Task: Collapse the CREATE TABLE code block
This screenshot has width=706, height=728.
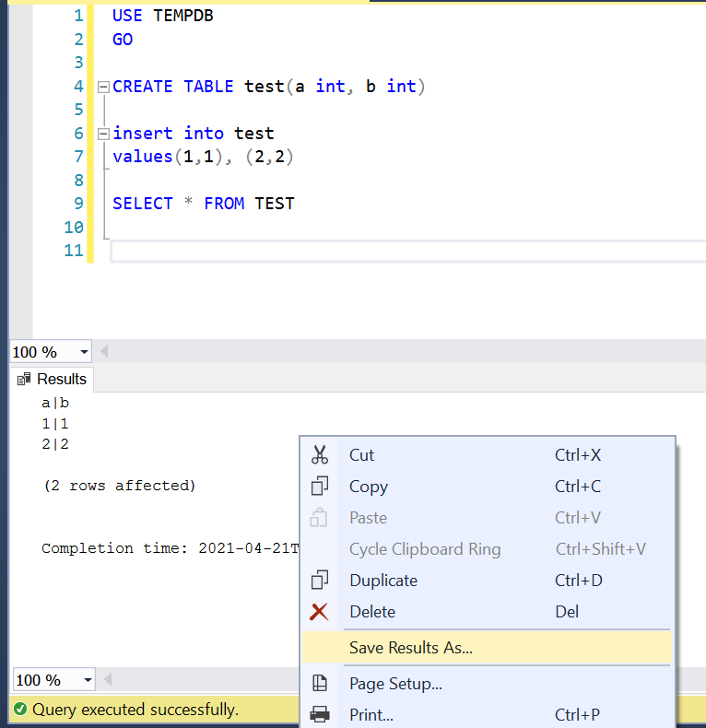Action: click(103, 87)
